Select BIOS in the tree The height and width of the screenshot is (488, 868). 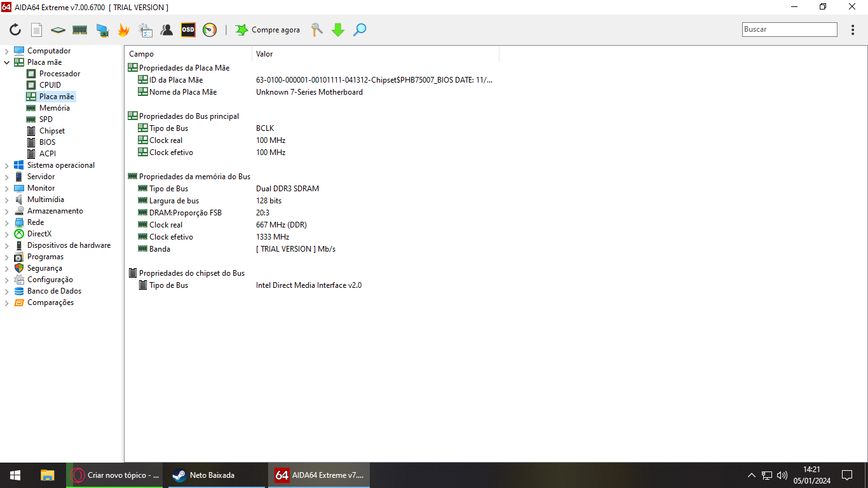click(47, 142)
